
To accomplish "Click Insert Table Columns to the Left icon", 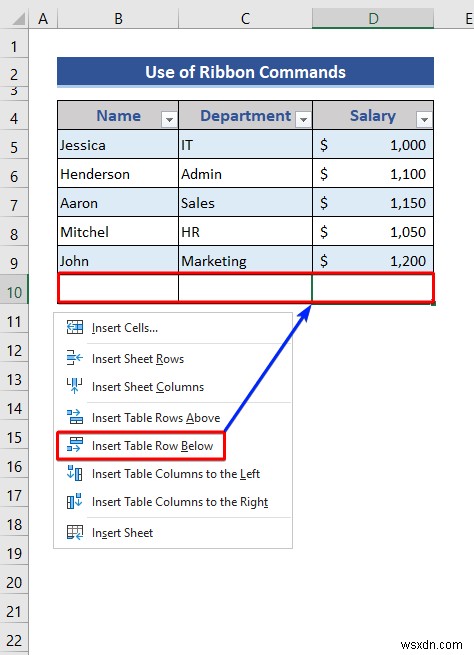I will [75, 473].
